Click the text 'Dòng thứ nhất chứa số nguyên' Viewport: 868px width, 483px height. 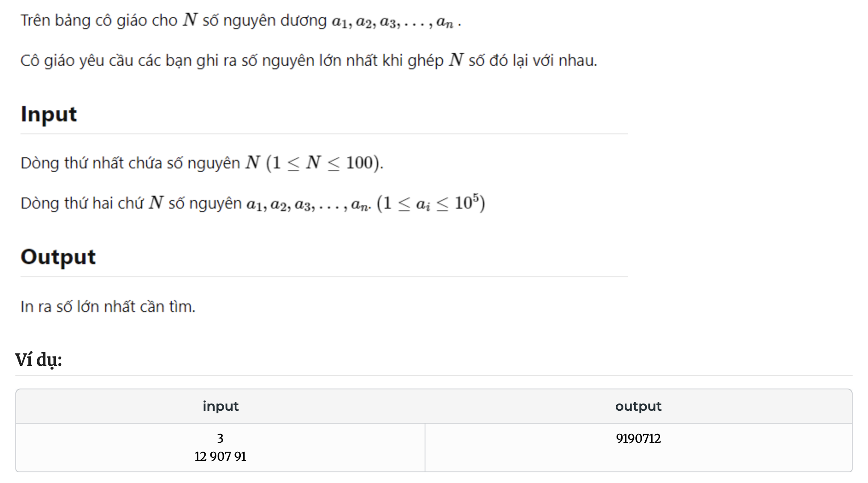(x=130, y=163)
